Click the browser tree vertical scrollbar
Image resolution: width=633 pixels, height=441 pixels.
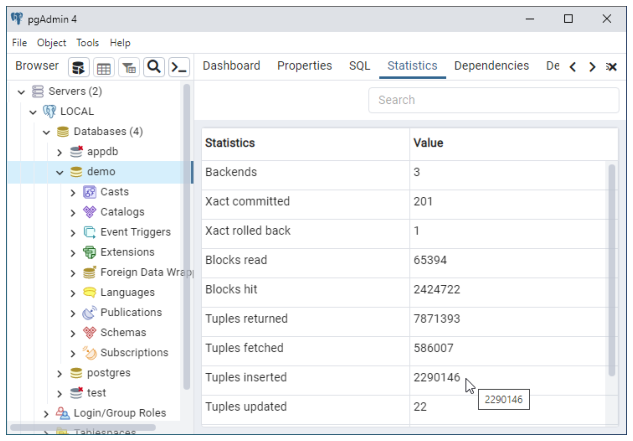tap(186, 237)
